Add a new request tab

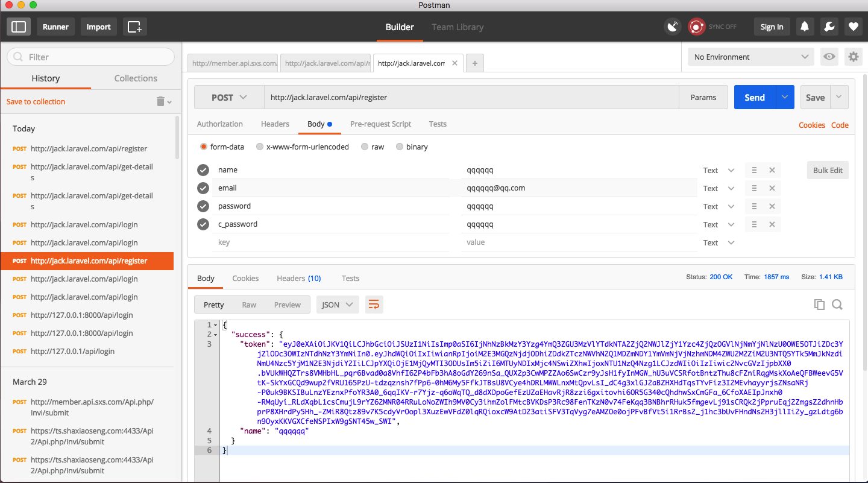(474, 63)
